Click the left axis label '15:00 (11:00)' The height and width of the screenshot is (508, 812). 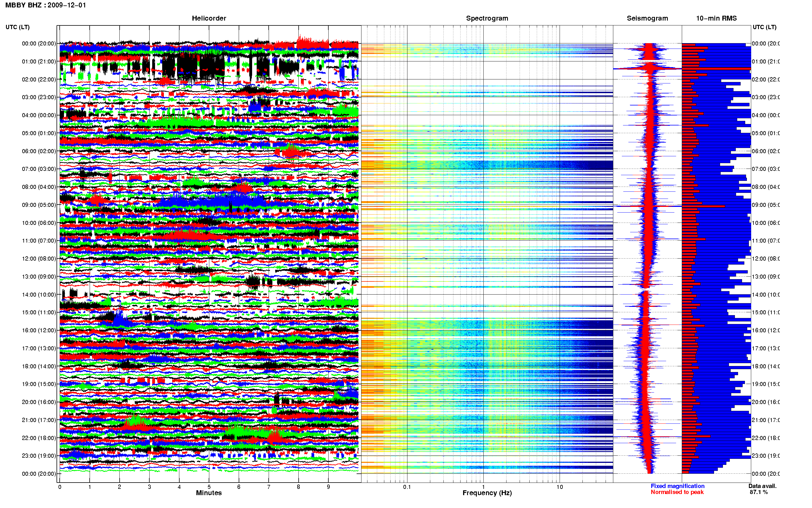(39, 313)
